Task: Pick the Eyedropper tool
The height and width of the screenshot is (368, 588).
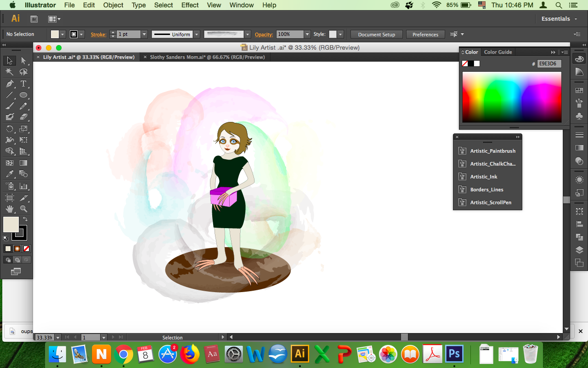Action: 9,174
